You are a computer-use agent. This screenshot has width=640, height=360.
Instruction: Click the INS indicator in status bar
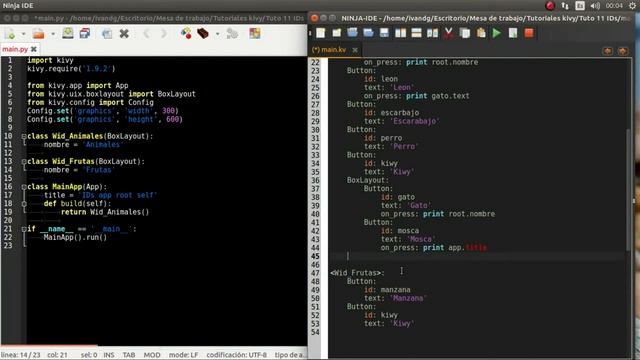[x=109, y=355]
